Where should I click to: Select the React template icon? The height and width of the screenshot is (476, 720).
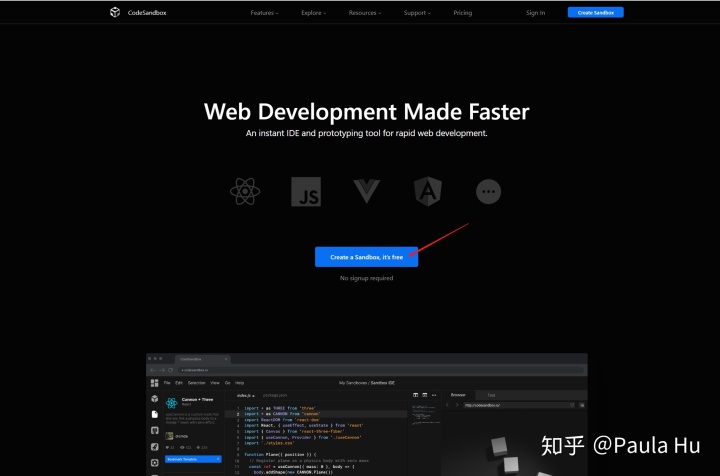pyautogui.click(x=245, y=191)
